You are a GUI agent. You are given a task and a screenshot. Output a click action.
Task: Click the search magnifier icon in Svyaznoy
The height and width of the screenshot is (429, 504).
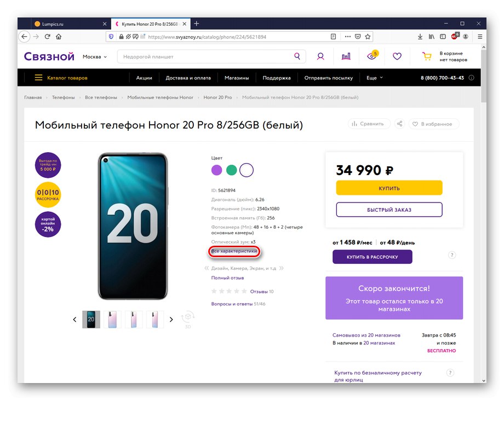297,56
